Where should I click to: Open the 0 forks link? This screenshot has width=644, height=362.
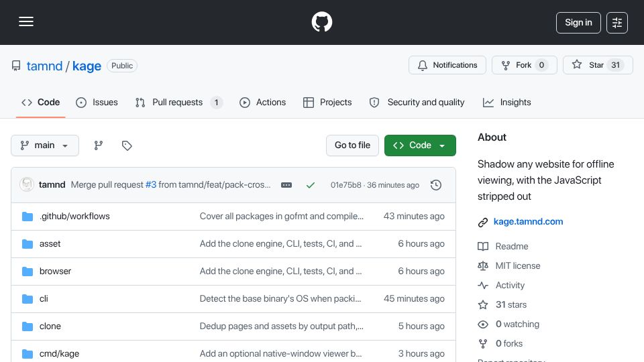[509, 343]
